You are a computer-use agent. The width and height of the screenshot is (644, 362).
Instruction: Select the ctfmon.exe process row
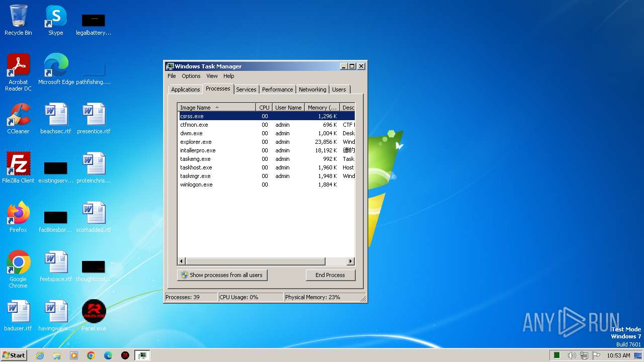point(266,125)
